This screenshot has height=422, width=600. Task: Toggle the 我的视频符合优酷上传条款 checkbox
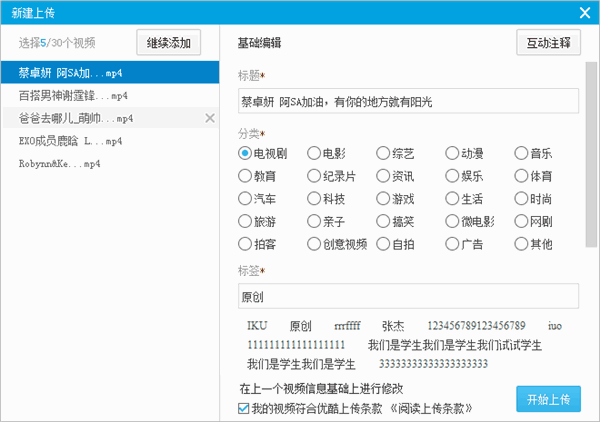point(243,408)
